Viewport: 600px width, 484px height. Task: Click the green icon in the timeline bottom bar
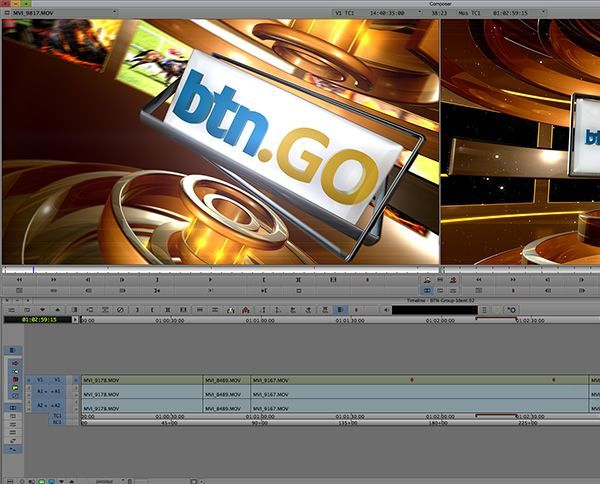(41, 481)
